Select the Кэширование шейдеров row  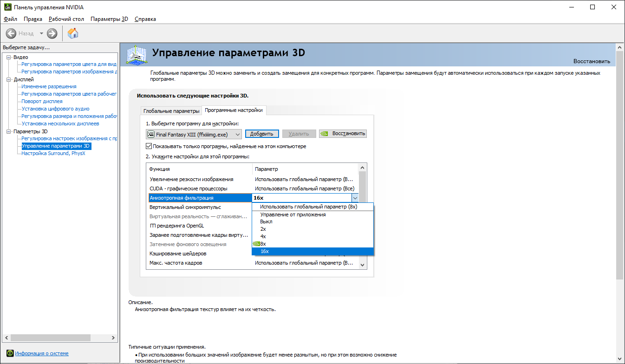click(x=200, y=253)
